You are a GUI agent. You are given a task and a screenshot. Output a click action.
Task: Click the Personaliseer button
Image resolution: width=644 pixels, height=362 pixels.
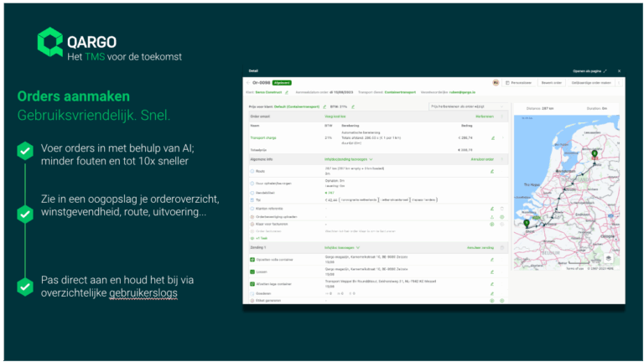pos(520,83)
